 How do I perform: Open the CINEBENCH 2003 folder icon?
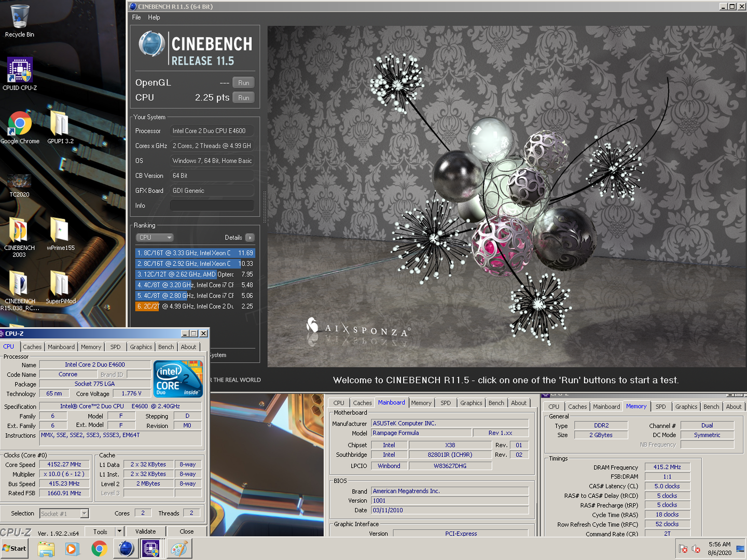(x=19, y=237)
